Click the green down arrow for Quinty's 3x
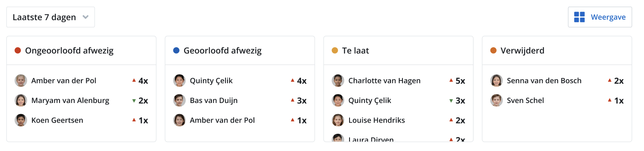 (451, 101)
